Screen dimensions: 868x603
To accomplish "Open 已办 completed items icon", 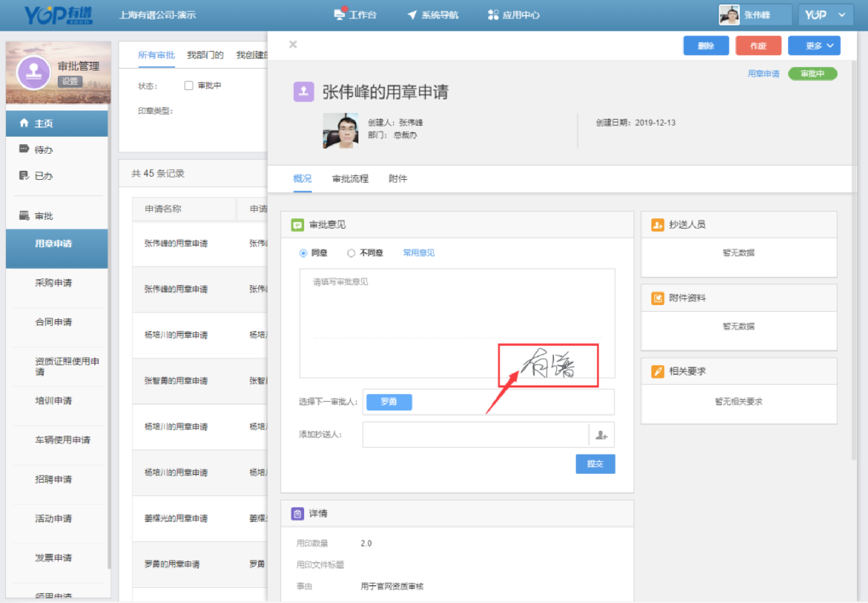I will [24, 176].
